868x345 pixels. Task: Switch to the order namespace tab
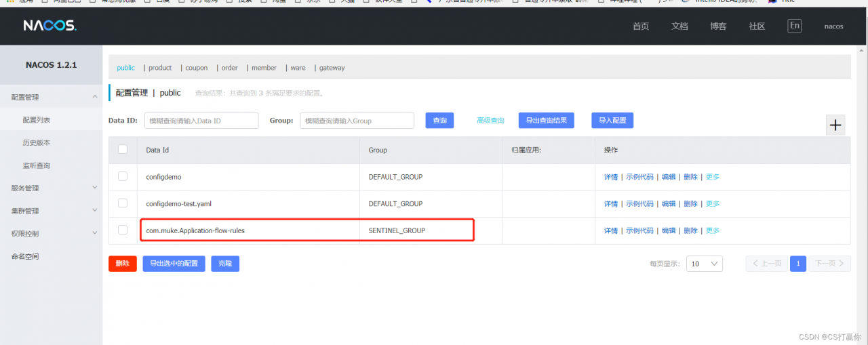(230, 68)
